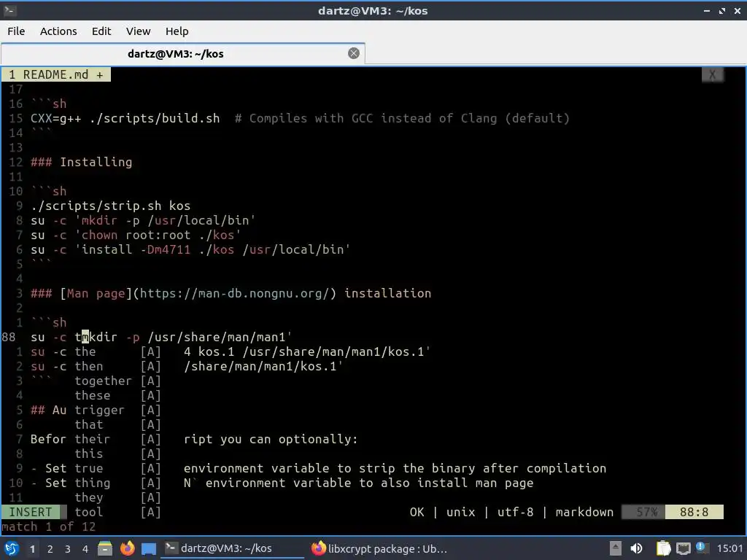Click the 15:01 clock in the taskbar
This screenshot has width=747, height=560.
coord(729,548)
